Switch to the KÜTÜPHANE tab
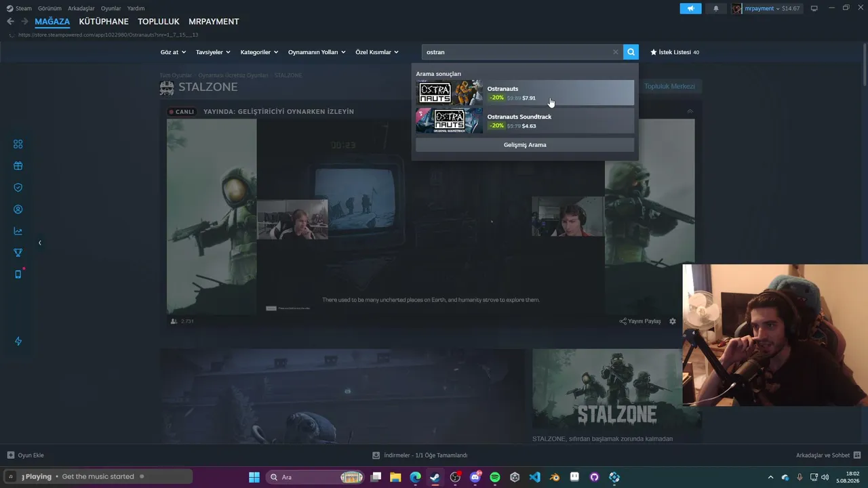The width and height of the screenshot is (868, 488). pos(104,22)
